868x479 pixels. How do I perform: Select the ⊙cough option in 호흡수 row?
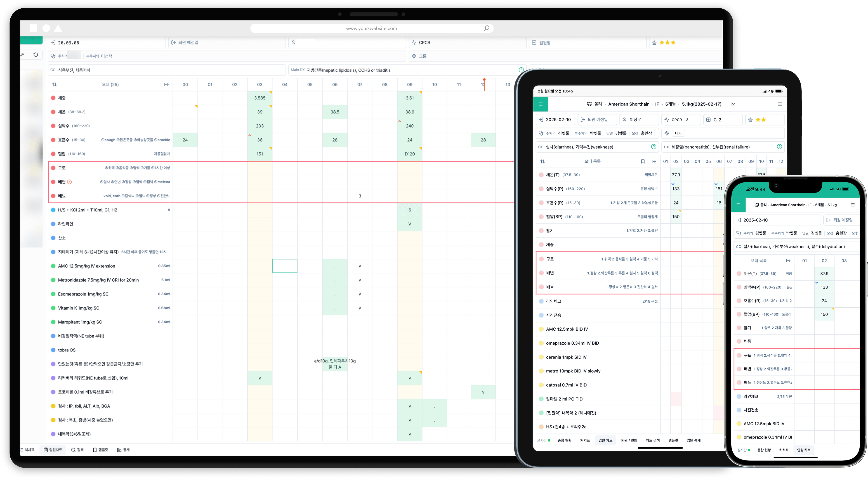pyautogui.click(x=108, y=140)
